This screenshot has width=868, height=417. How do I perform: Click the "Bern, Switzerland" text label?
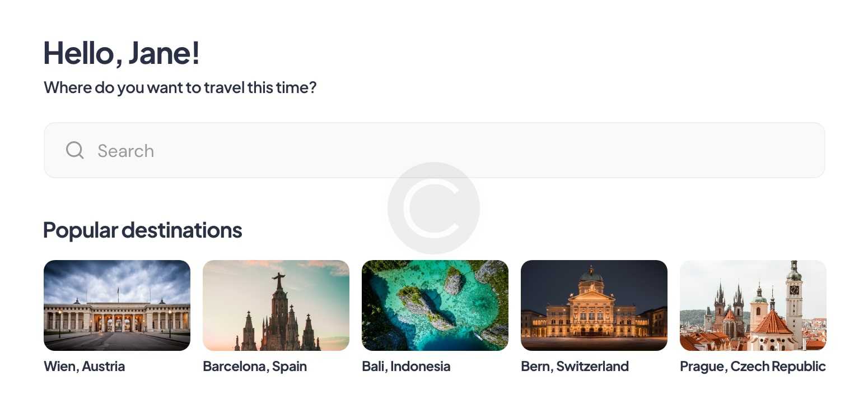[575, 367]
